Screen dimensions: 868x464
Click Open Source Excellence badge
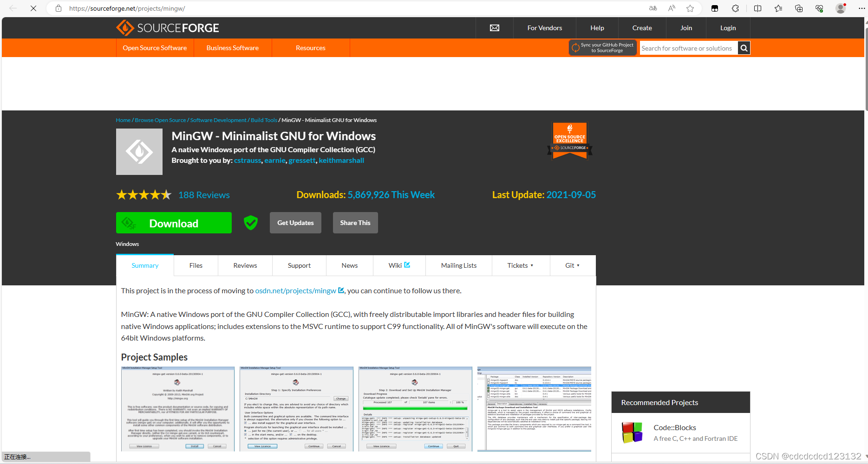pos(570,141)
